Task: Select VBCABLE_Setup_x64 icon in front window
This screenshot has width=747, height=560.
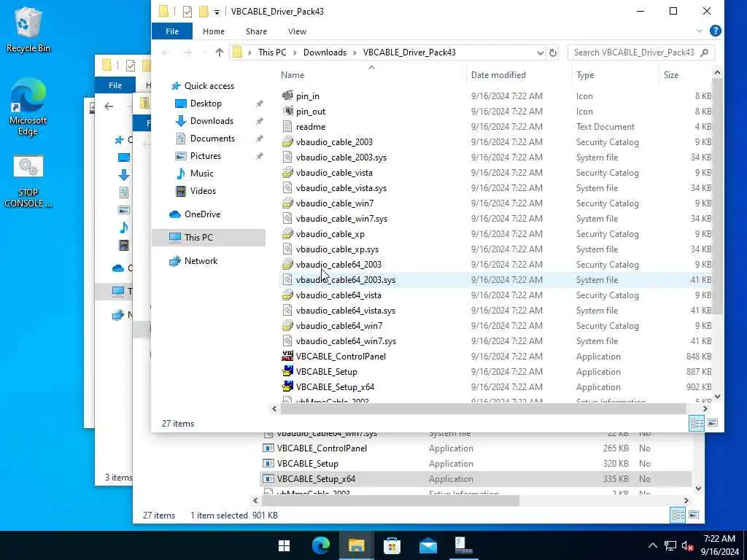Action: click(x=287, y=386)
